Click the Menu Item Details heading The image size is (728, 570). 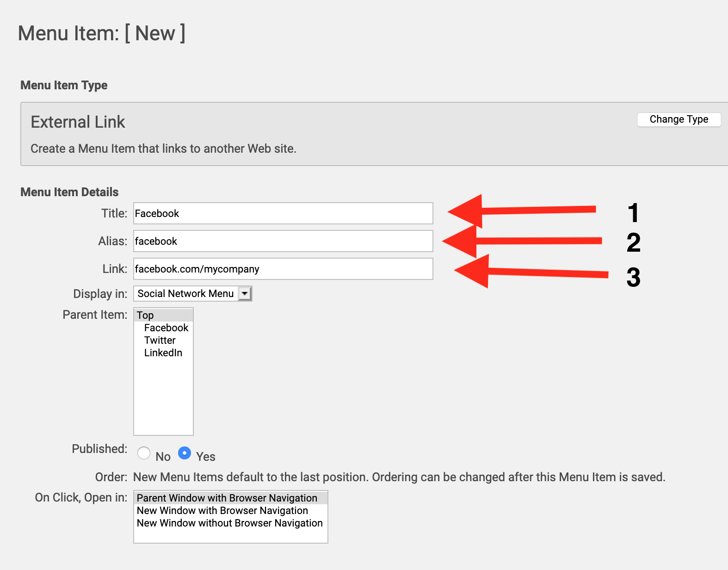tap(69, 192)
